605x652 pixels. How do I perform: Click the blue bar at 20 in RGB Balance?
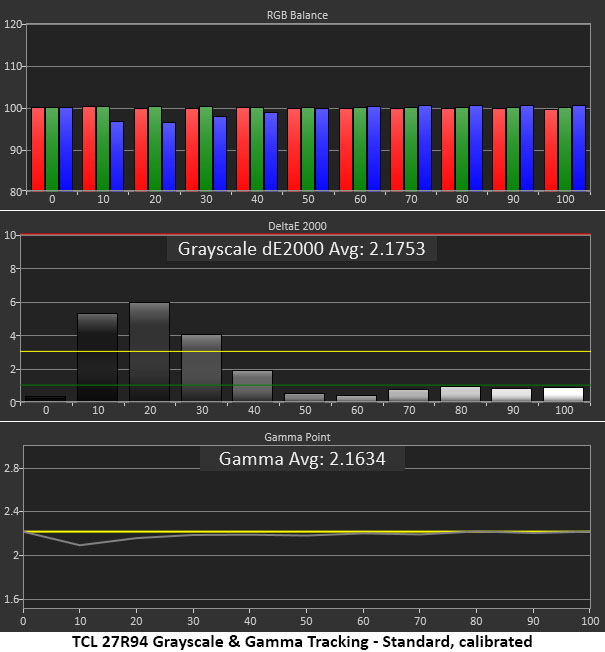pyautogui.click(x=169, y=156)
